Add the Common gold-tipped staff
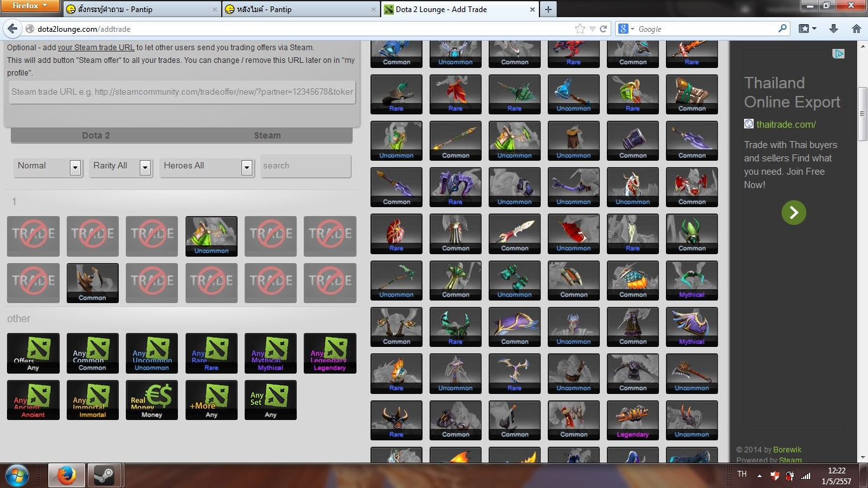This screenshot has width=868, height=488. click(x=456, y=141)
